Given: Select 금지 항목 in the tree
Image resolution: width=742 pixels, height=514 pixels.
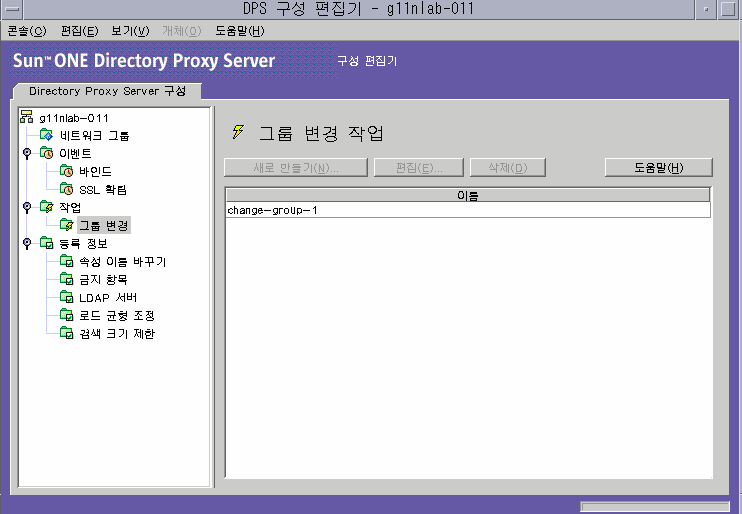Looking at the screenshot, I should click(x=103, y=279).
